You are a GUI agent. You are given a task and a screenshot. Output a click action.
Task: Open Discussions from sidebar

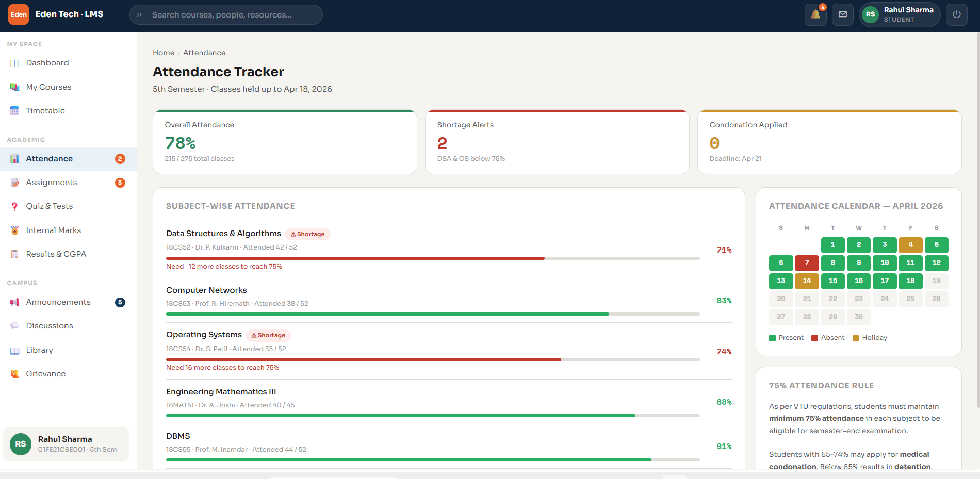(68, 326)
